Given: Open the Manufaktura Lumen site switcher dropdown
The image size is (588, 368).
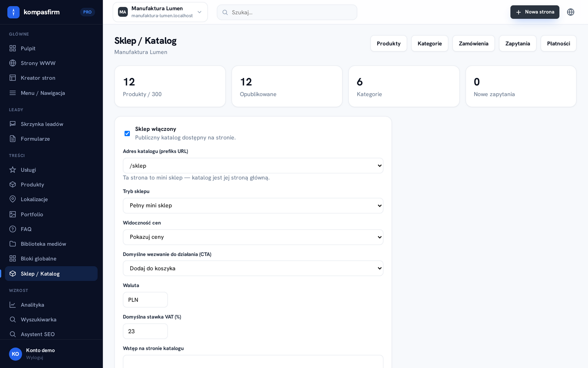Looking at the screenshot, I should click(x=160, y=12).
